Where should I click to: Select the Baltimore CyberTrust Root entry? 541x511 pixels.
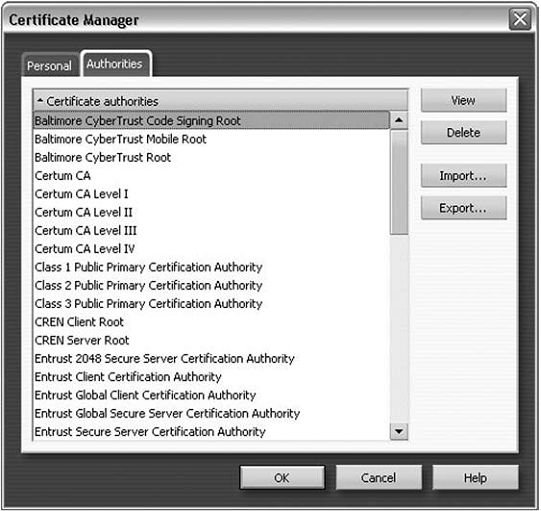click(x=212, y=157)
